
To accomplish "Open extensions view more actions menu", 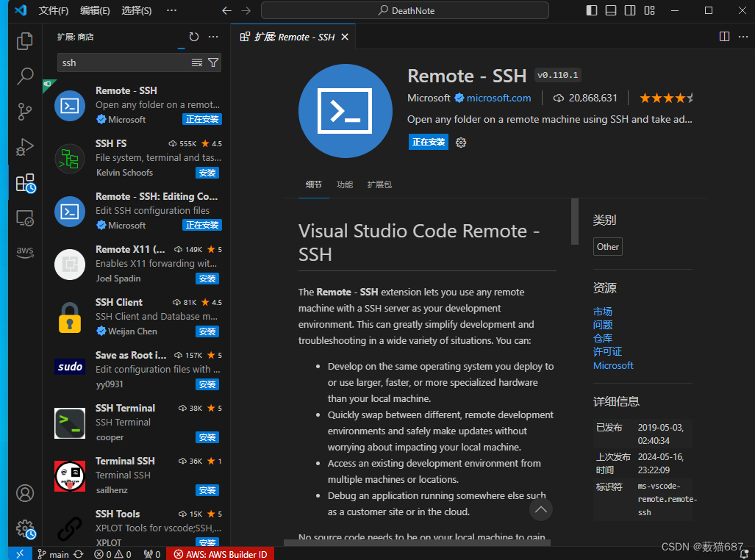I will (213, 37).
